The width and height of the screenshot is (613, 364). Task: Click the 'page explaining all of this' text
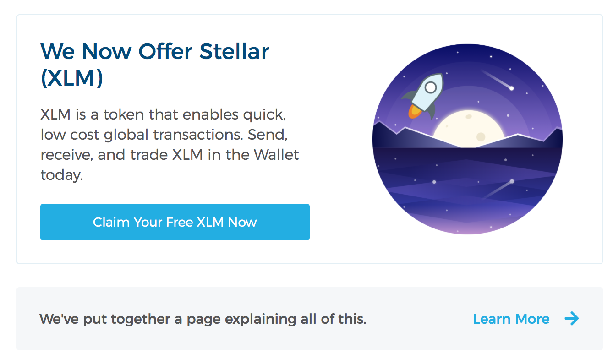(x=276, y=319)
